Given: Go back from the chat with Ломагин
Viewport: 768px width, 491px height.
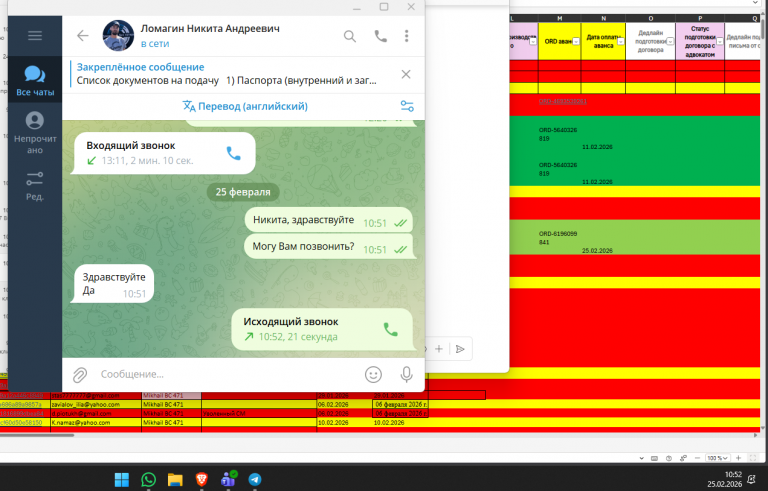Looking at the screenshot, I should (x=83, y=36).
